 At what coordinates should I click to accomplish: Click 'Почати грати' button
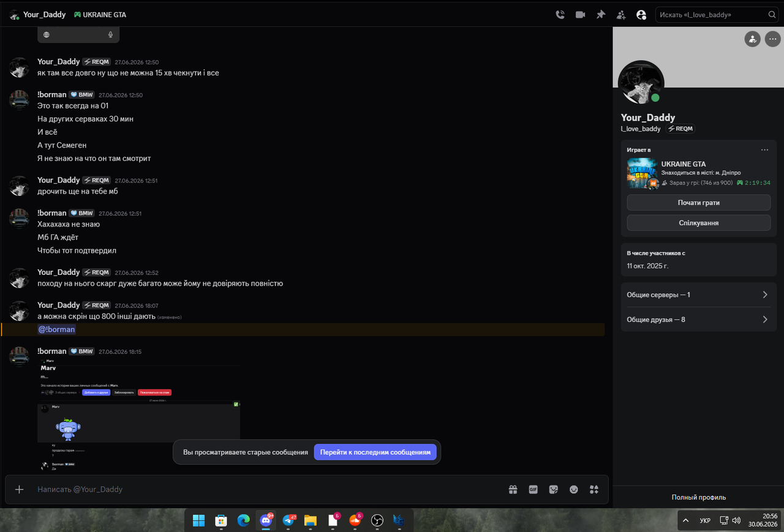pos(698,203)
